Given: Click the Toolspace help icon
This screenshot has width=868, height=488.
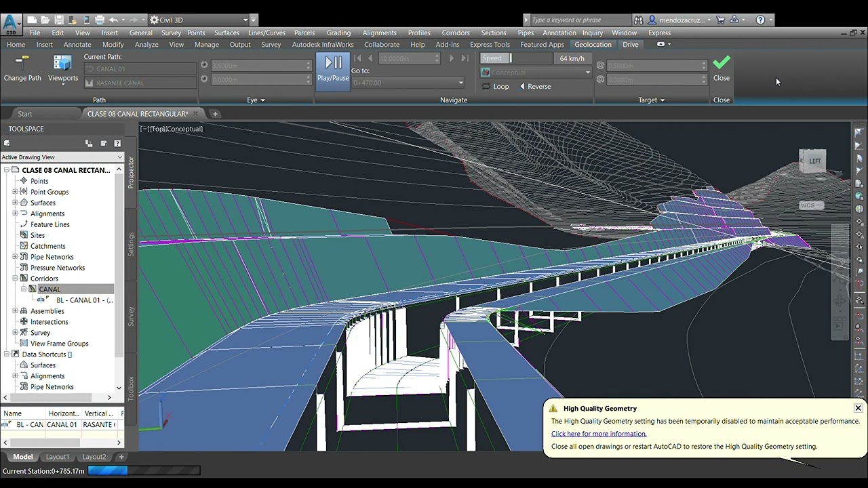Looking at the screenshot, I should tap(117, 144).
